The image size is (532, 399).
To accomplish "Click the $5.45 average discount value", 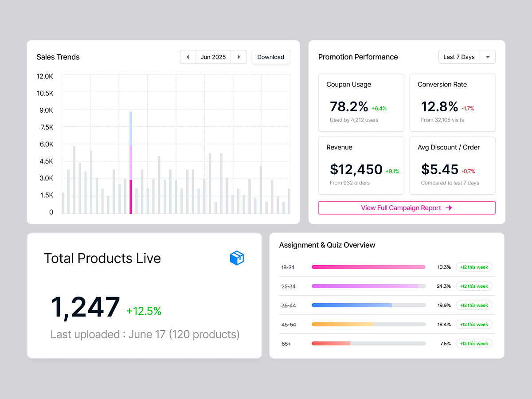I will [x=440, y=169].
